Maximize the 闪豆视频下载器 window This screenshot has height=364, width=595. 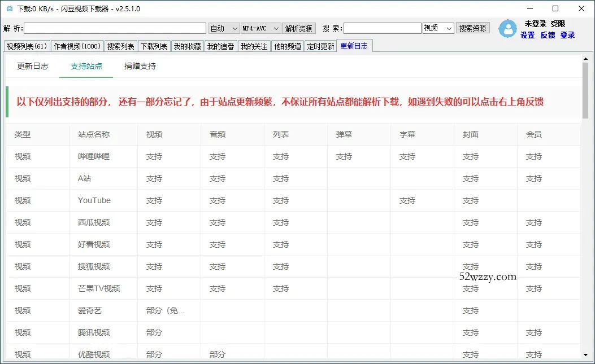[x=555, y=8]
